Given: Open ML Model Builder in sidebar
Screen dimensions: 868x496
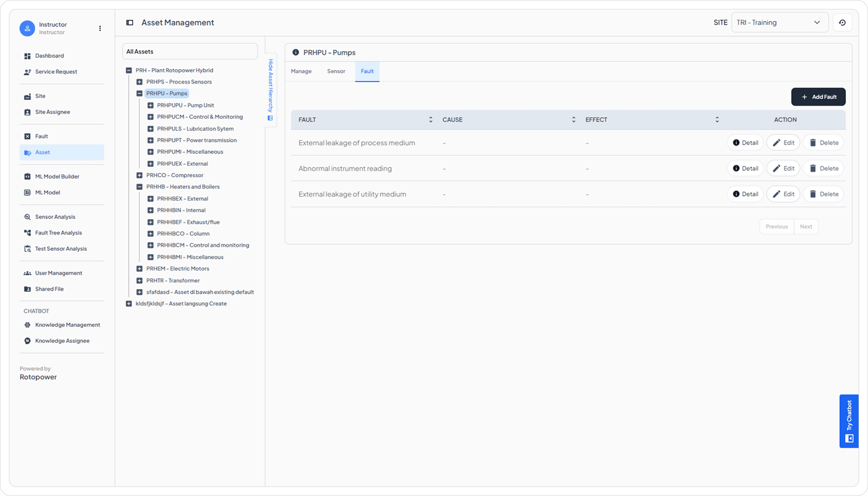Looking at the screenshot, I should (x=57, y=176).
